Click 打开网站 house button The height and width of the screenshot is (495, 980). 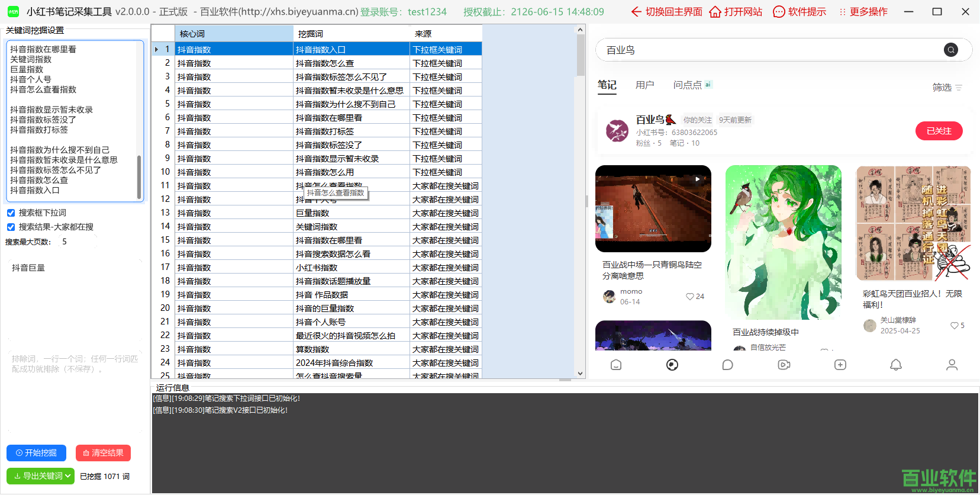[x=736, y=12]
